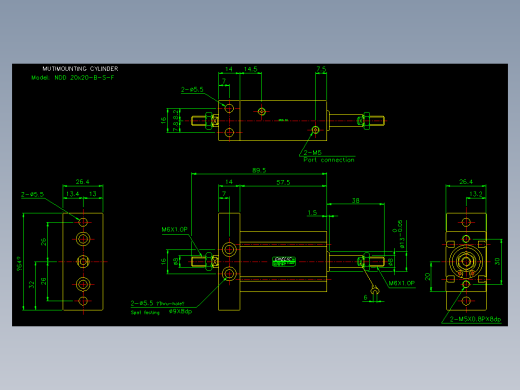Screen dimensions: 520x390
Task: Click the Port connection annotation
Action: pyautogui.click(x=329, y=160)
